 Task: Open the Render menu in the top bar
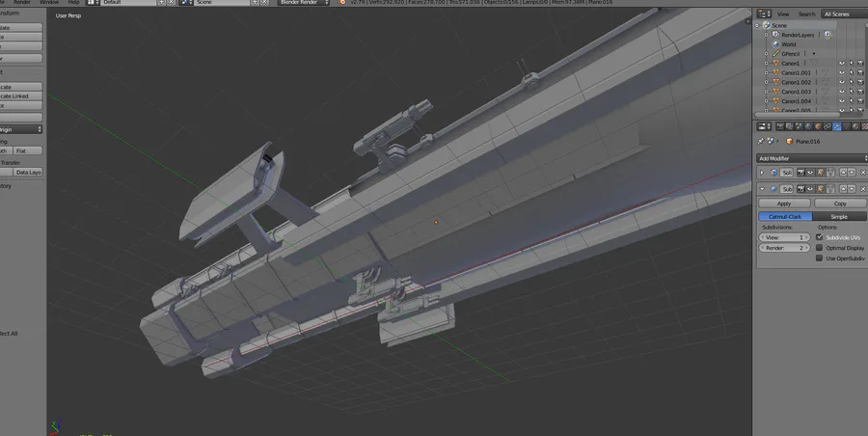click(22, 2)
